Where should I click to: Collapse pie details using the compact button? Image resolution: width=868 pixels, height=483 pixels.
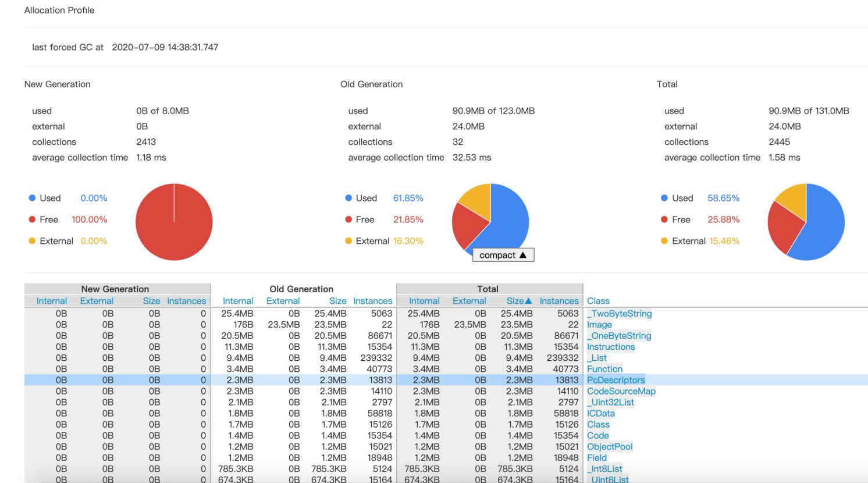[503, 254]
